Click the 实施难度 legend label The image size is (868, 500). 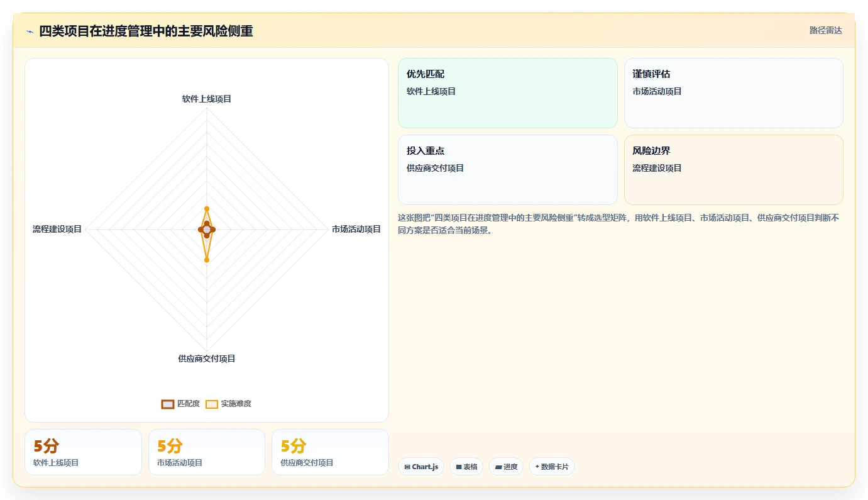[236, 404]
